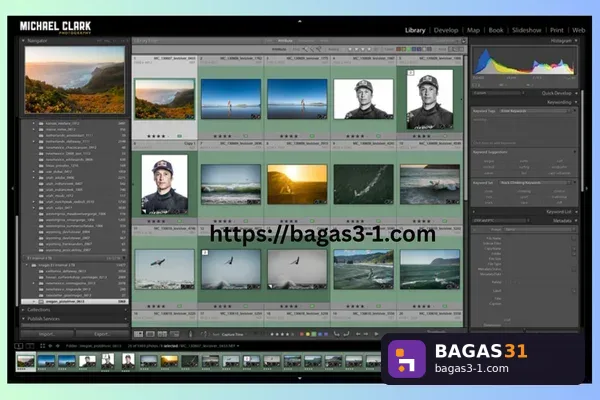Set green color label in toolbar
Screen dimensions: 600x400
[x=314, y=334]
